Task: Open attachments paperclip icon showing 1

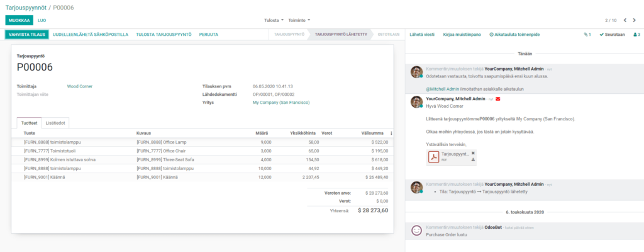Action: [587, 35]
